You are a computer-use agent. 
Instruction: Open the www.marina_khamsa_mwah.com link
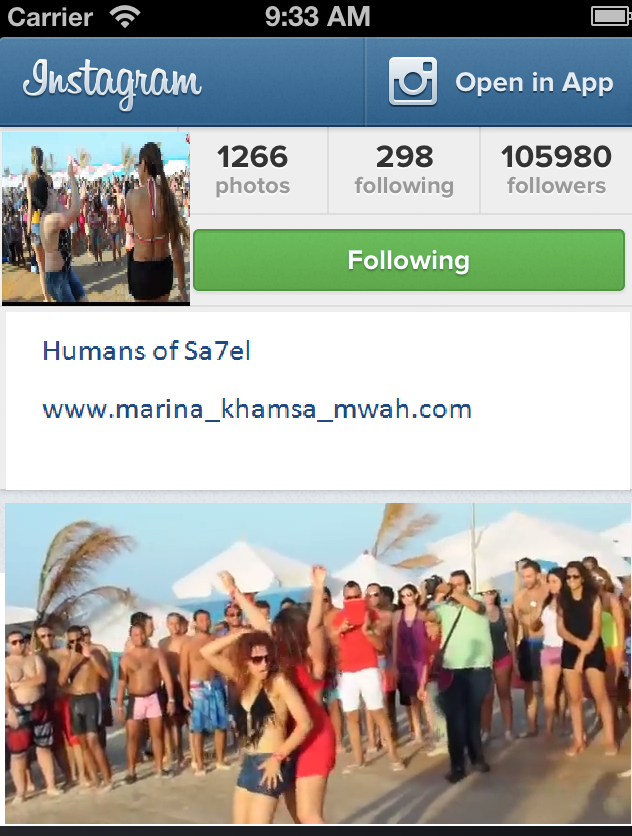pyautogui.click(x=257, y=409)
